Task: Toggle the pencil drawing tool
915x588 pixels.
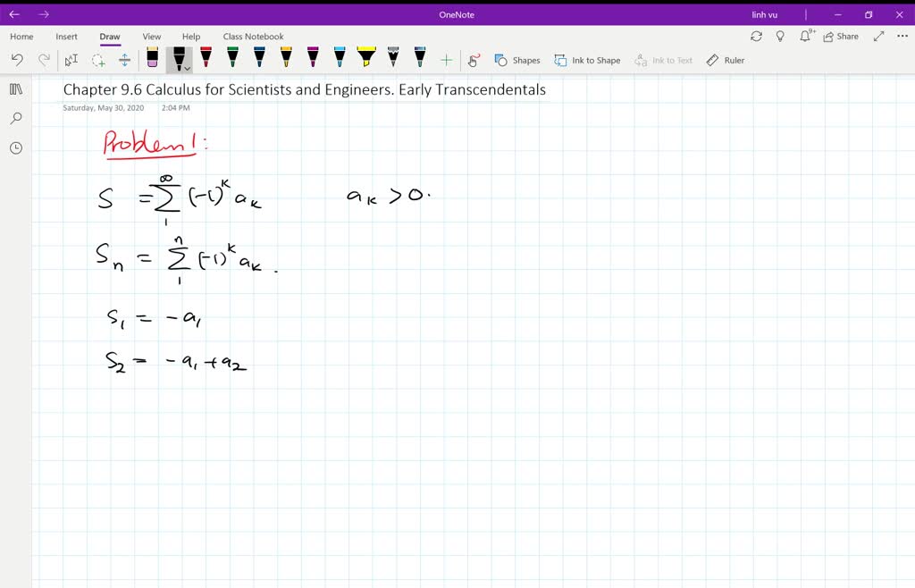Action: coord(391,60)
